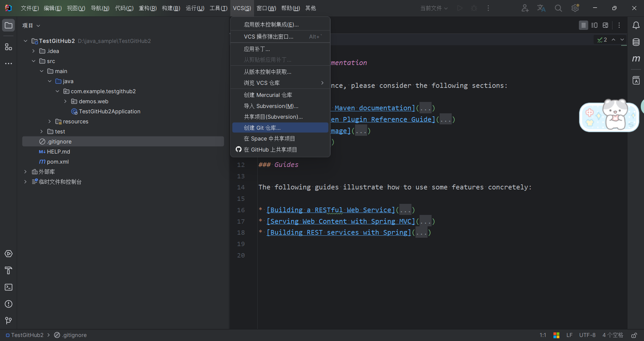Choose Apply Patch menu entry
This screenshot has width=644, height=341.
[x=280, y=49]
